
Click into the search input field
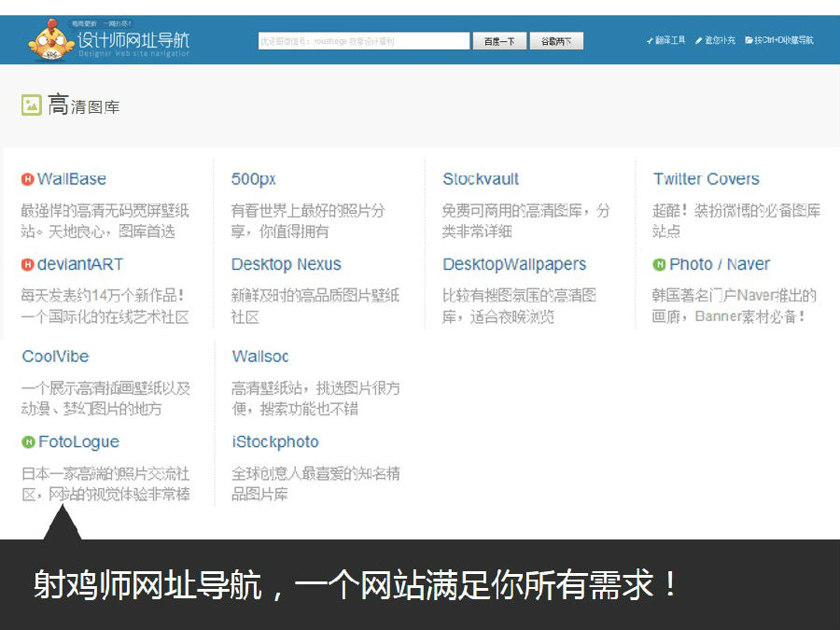point(364,41)
